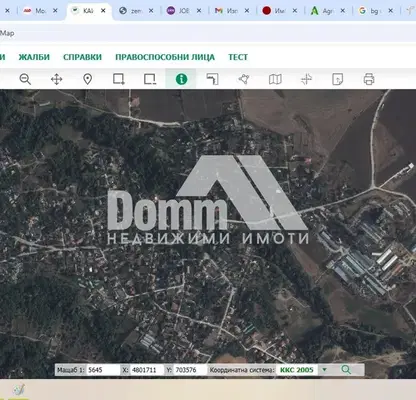Pick the corner angle line tool
The image size is (416, 400).
213,79
